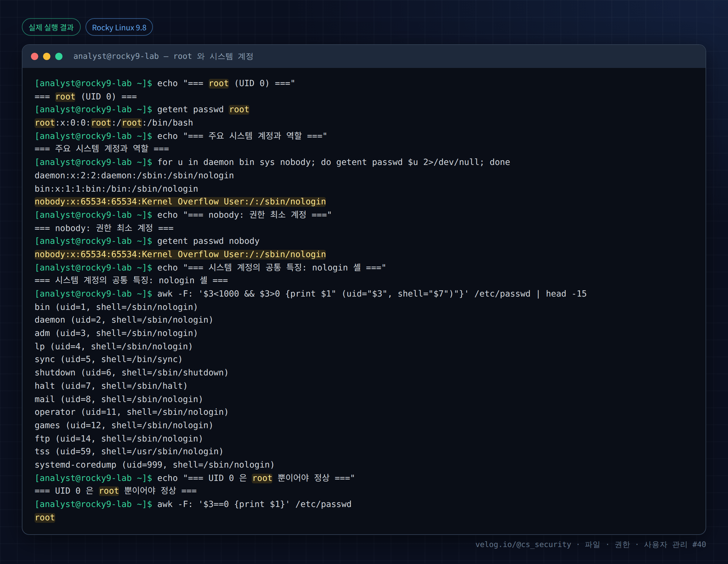Viewport: 728px width, 564px height.
Task: Click the line 'tss (uid=59, shell=/usr/sbin/nologin)'
Action: (129, 452)
